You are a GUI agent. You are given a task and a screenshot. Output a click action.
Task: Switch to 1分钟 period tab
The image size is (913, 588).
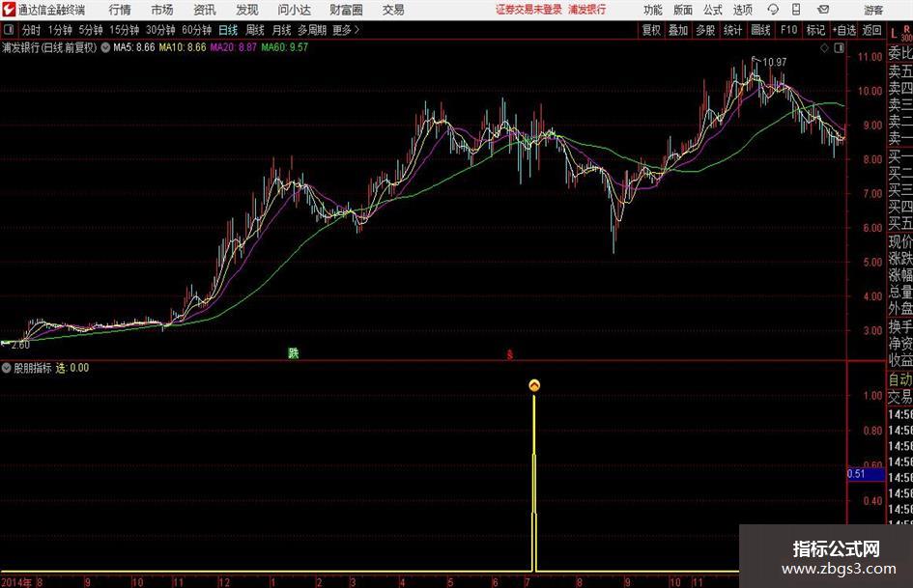(60, 30)
